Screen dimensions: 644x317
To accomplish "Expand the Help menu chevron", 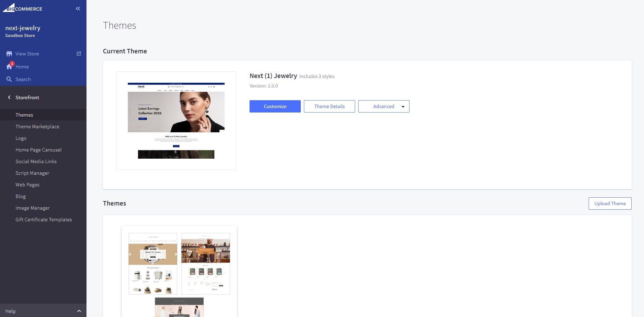I will point(79,311).
